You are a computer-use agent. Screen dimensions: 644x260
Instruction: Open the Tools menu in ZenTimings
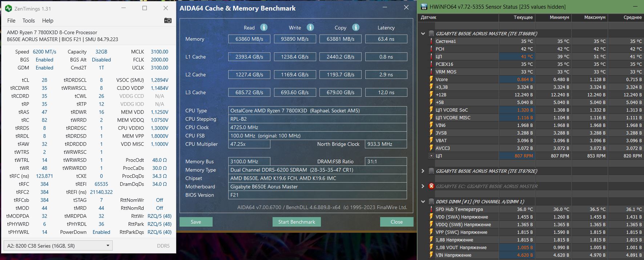[29, 21]
